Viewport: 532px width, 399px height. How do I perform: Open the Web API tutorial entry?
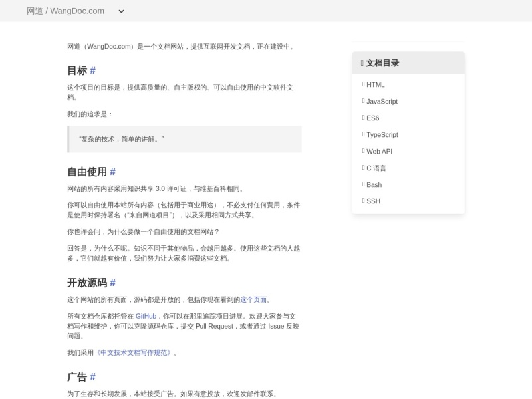pyautogui.click(x=379, y=152)
